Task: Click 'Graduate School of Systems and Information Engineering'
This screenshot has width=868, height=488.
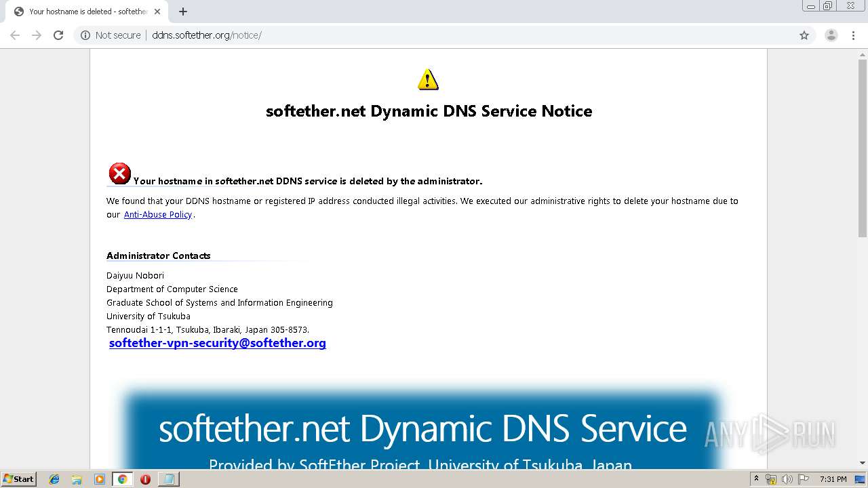Action: (x=219, y=302)
